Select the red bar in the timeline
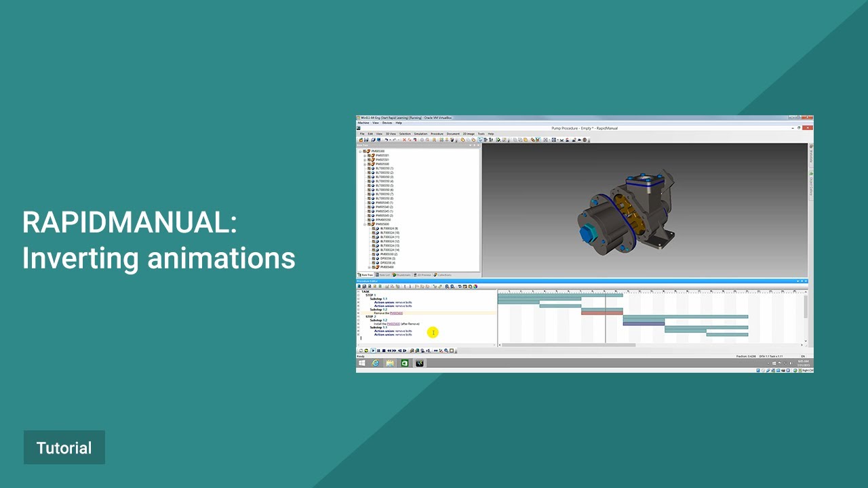Image resolution: width=868 pixels, height=488 pixels. tap(602, 312)
